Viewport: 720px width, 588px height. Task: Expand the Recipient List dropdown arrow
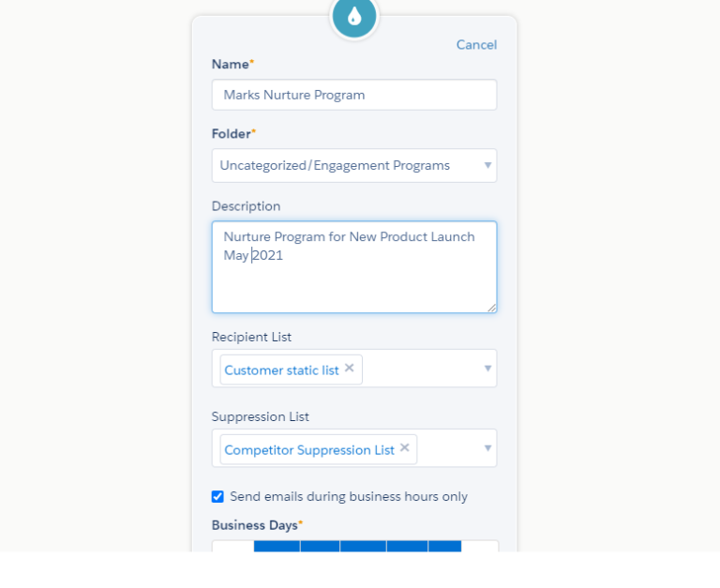[487, 369]
